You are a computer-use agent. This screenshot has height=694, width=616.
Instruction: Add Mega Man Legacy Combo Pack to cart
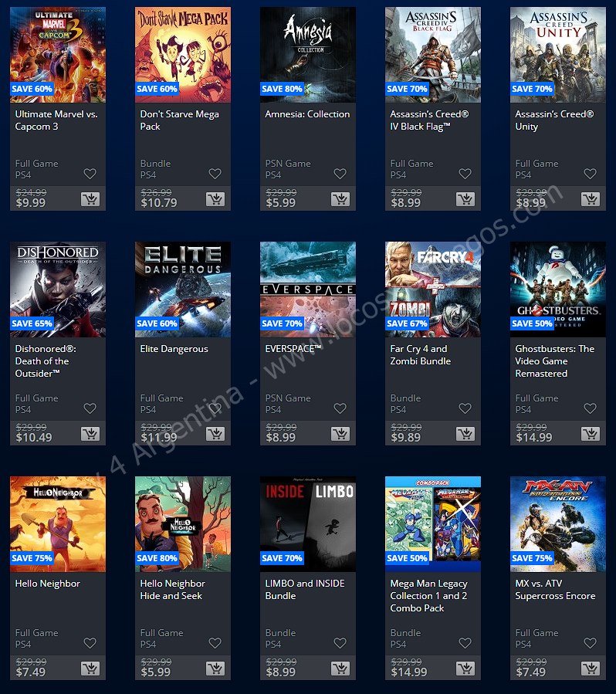click(x=465, y=669)
